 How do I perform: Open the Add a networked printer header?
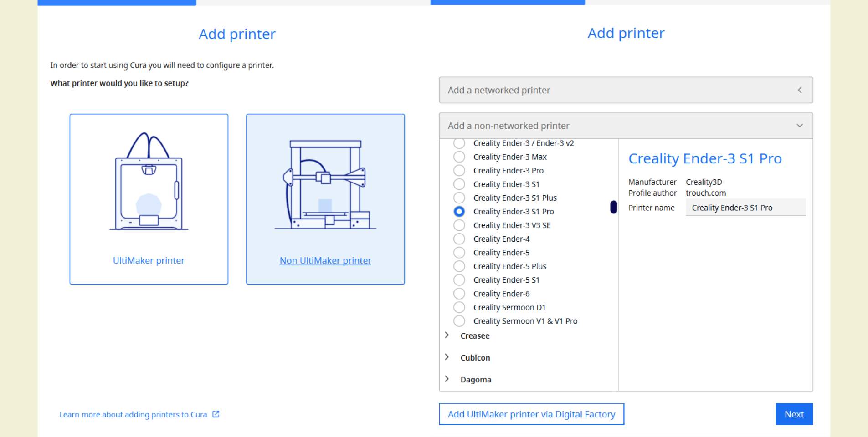click(x=626, y=90)
